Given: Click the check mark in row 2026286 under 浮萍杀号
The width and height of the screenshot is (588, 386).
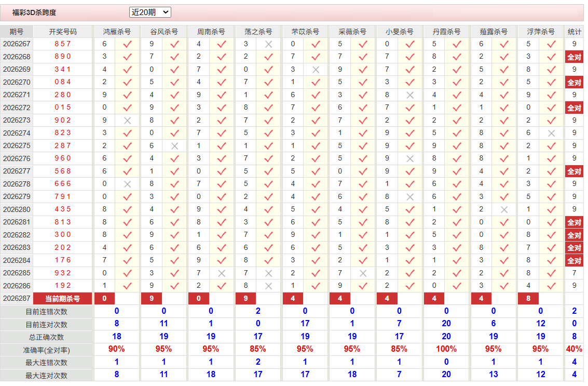Looking at the screenshot, I should coord(551,286).
